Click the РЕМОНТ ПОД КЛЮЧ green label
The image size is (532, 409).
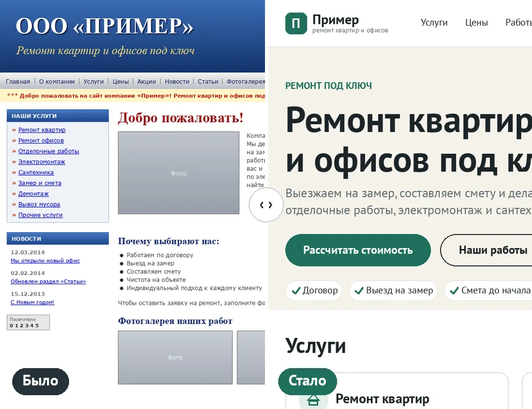coord(328,86)
